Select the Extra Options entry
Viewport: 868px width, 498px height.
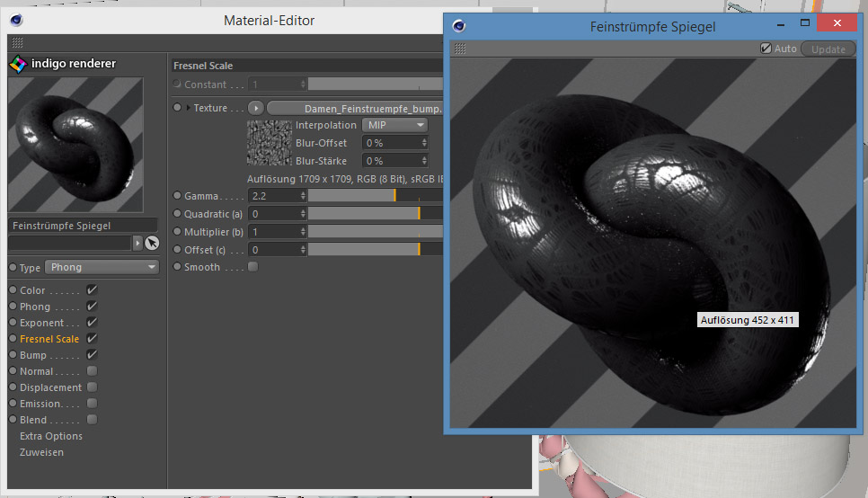click(x=51, y=436)
